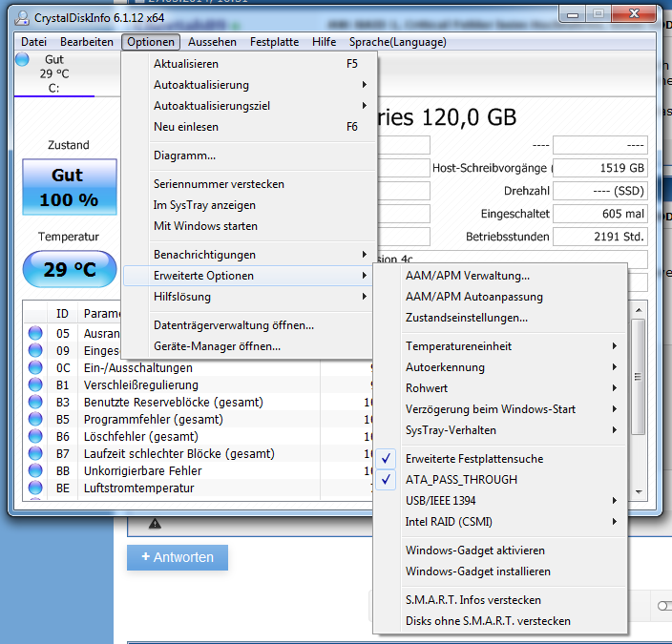The width and height of the screenshot is (672, 644).
Task: Click the status orb of row 05
Action: (x=35, y=333)
